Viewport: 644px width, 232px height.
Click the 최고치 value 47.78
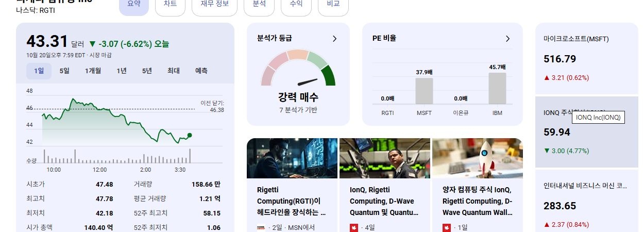pyautogui.click(x=104, y=198)
